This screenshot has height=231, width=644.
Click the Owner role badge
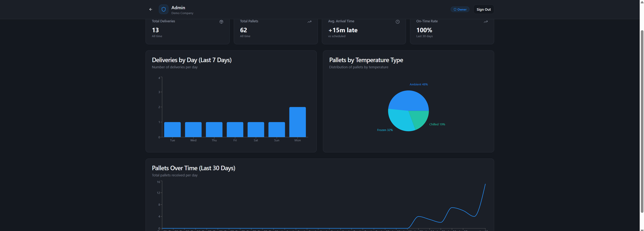[460, 9]
